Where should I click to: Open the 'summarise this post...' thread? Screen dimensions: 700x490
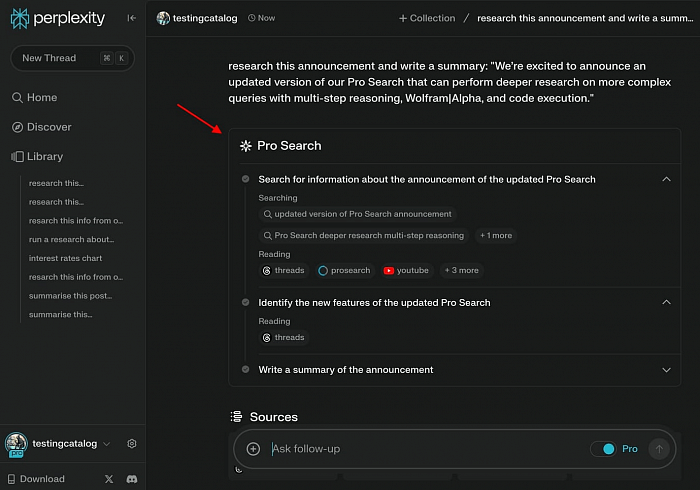click(x=70, y=295)
